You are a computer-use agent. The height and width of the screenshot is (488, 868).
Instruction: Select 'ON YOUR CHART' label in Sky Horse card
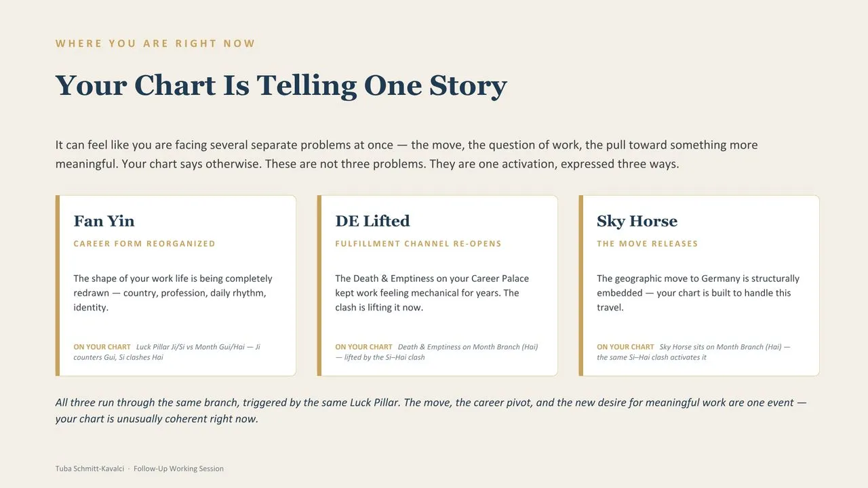[x=625, y=347]
